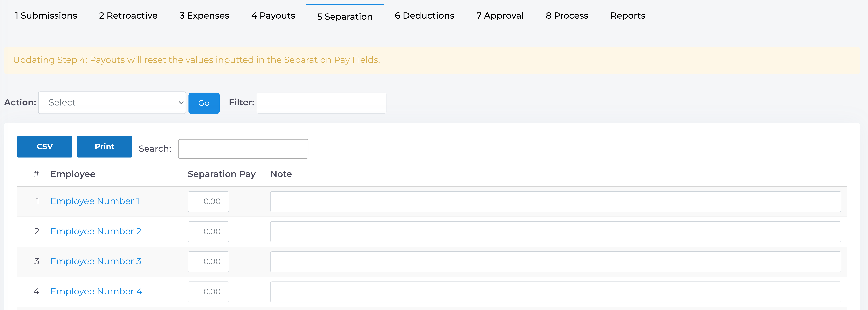
Task: Export the table using the CSV button
Action: (45, 146)
